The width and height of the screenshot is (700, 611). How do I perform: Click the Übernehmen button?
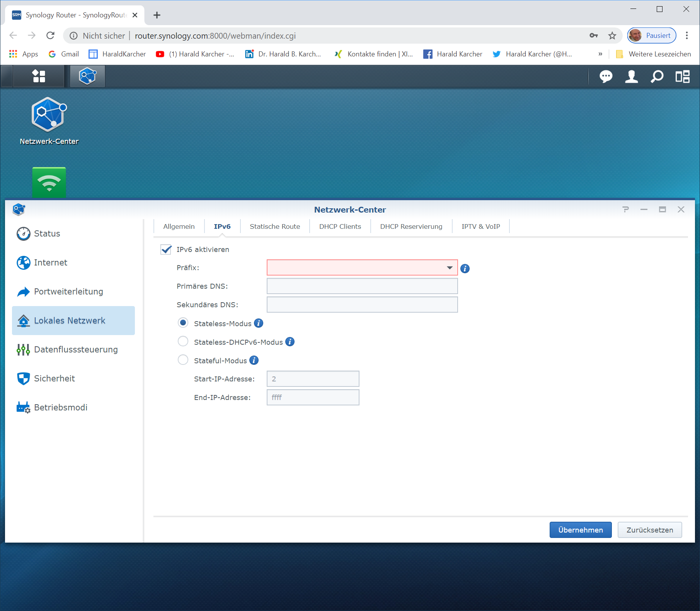(580, 530)
